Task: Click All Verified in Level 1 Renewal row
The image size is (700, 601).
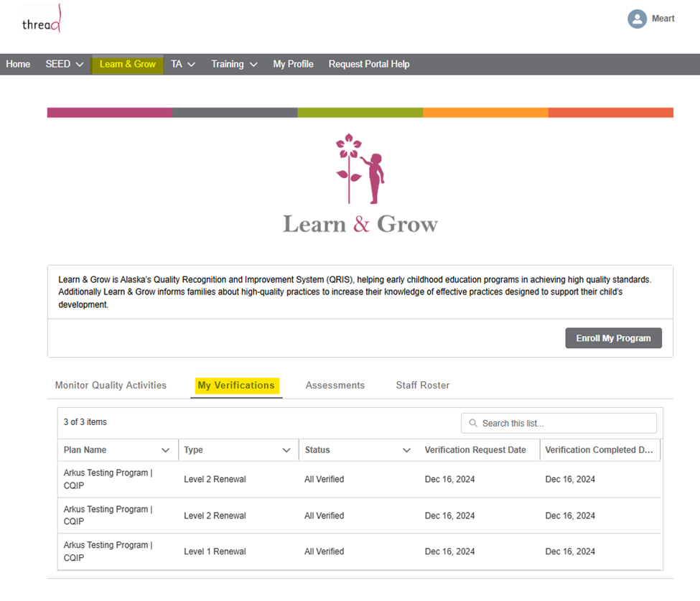Action: [x=324, y=551]
